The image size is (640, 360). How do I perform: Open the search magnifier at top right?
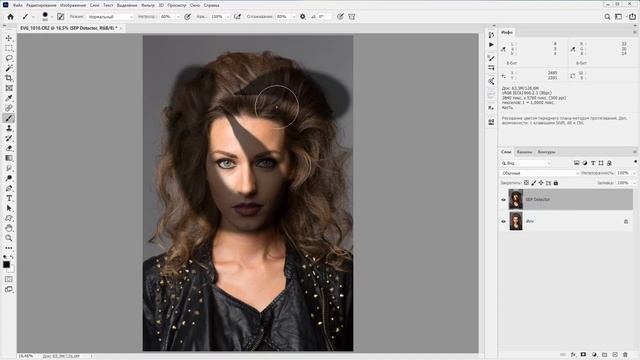[607, 17]
